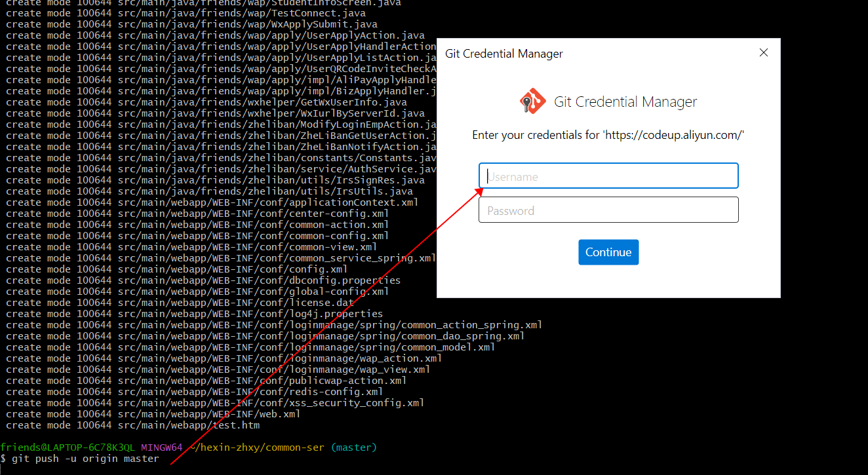
Task: Click the terminal line ending 'applicationContext.xml'
Action: [212, 202]
